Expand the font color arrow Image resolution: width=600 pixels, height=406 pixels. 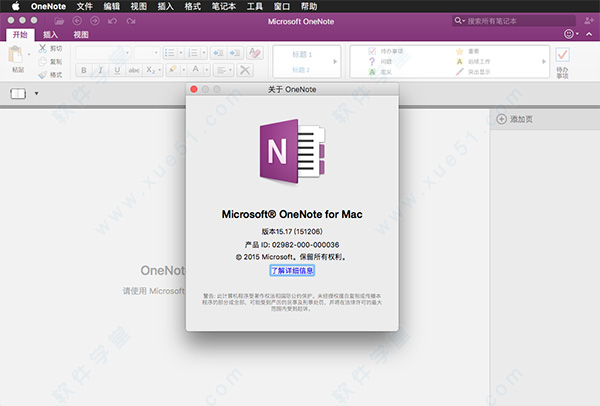point(207,70)
